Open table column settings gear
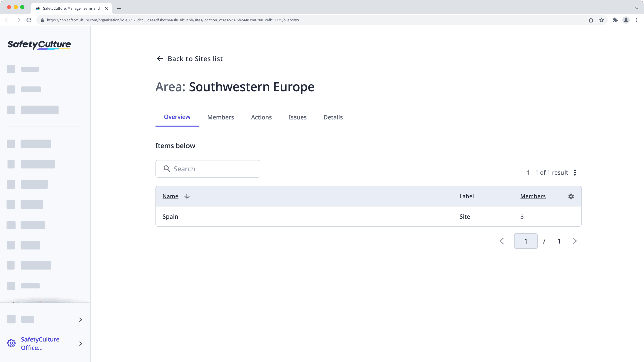The width and height of the screenshot is (644, 362). click(x=571, y=196)
